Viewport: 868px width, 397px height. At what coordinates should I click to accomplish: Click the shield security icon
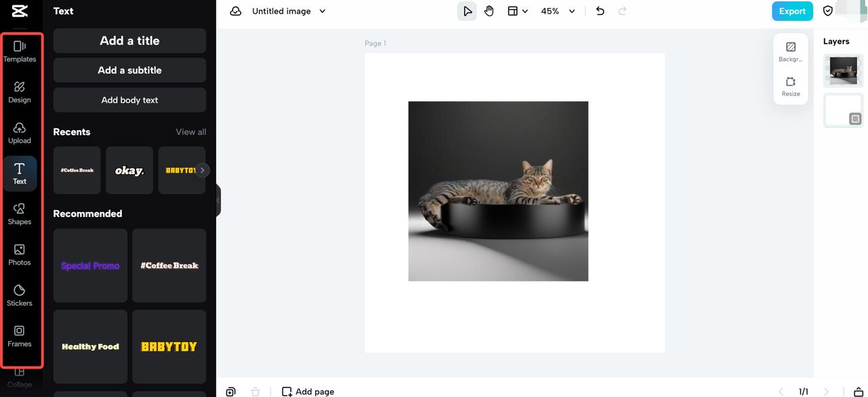coord(828,11)
